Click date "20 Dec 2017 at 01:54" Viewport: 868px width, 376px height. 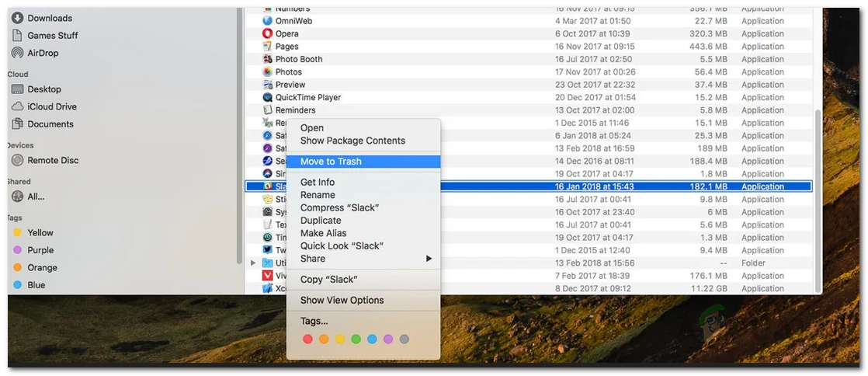click(x=595, y=97)
